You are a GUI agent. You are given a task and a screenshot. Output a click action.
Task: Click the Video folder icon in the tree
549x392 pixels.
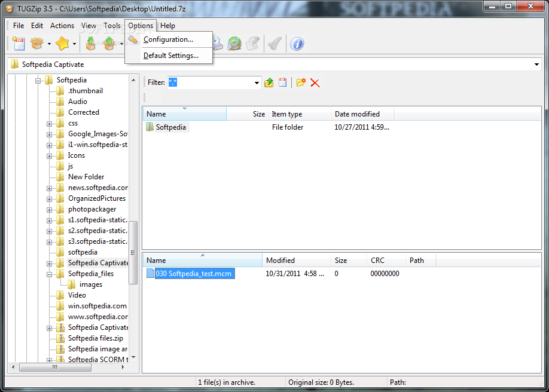point(60,295)
